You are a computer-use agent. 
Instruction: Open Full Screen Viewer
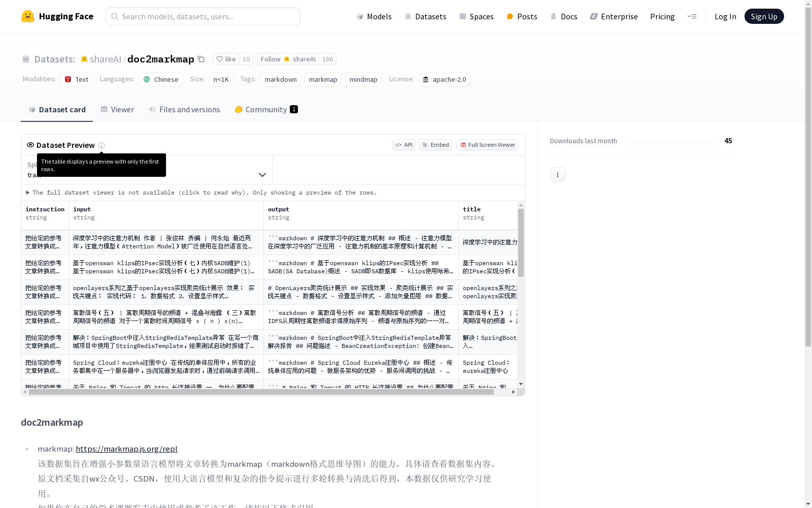[488, 145]
